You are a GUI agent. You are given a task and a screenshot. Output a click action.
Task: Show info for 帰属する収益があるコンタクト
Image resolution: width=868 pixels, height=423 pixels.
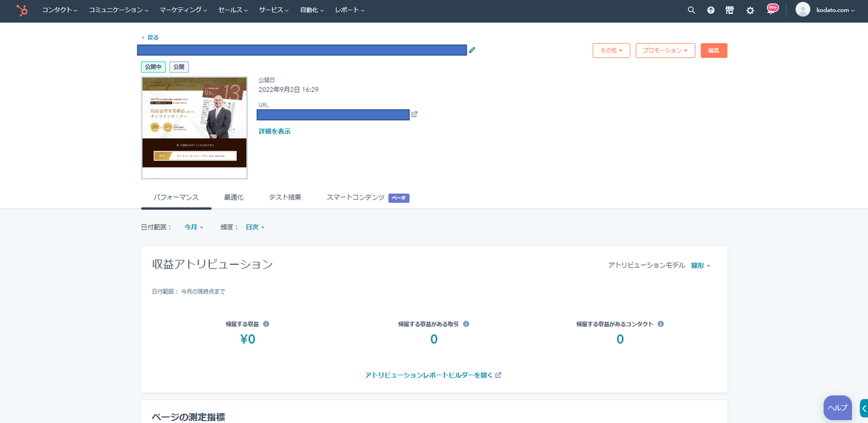[x=661, y=324]
